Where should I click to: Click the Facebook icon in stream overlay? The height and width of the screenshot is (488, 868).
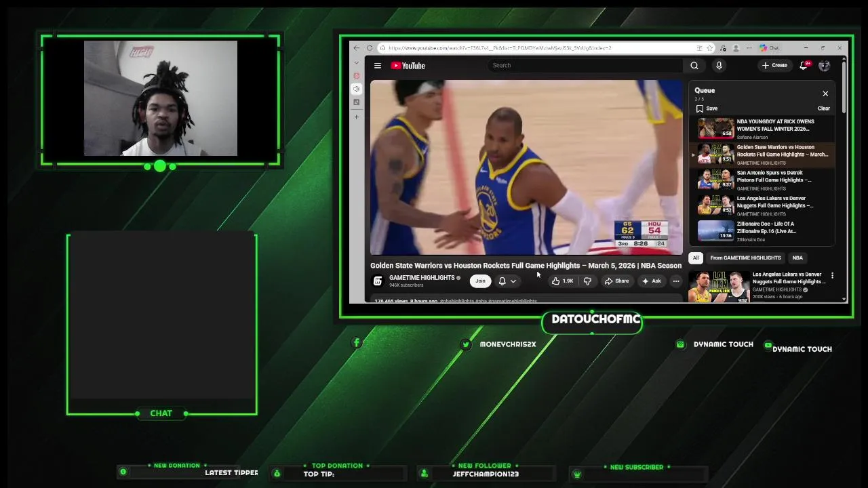(x=357, y=343)
